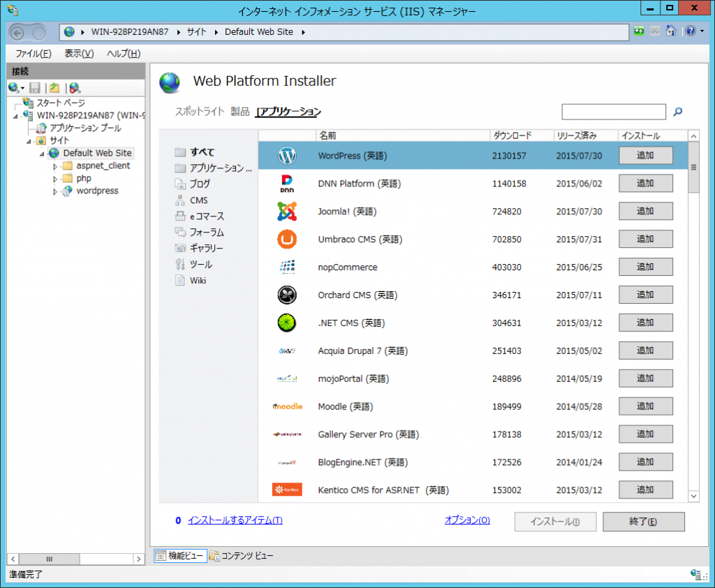Select the Umbraco CMS icon
This screenshot has width=715, height=588.
(x=287, y=239)
